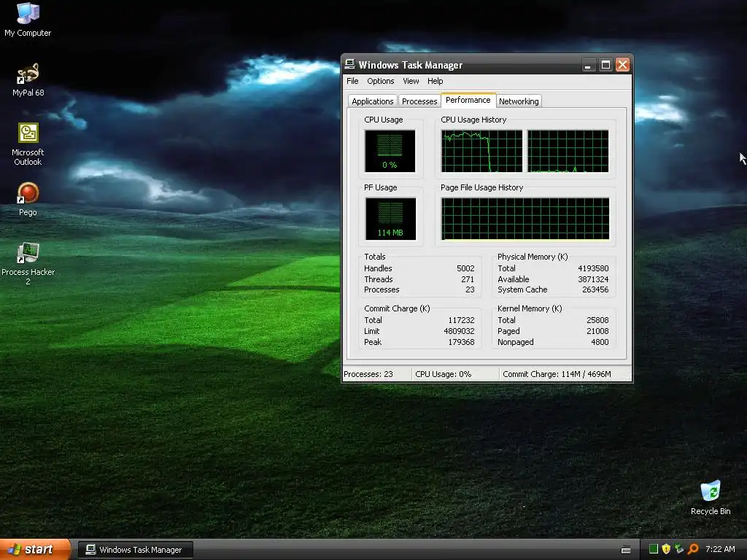Click the 'Windows Task Manager' title bar text

tap(410, 65)
